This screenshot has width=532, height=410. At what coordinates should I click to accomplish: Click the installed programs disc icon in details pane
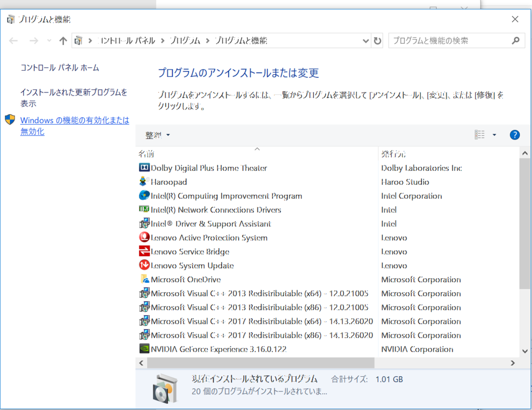[165, 389]
